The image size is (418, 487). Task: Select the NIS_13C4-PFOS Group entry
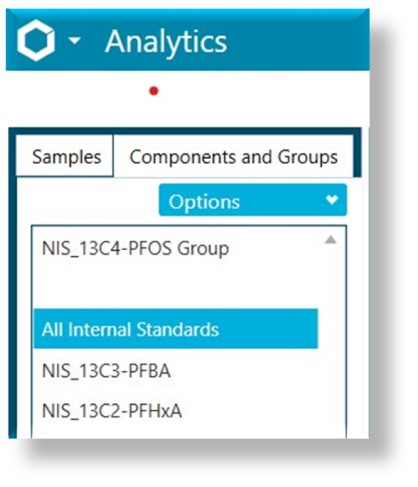(136, 249)
